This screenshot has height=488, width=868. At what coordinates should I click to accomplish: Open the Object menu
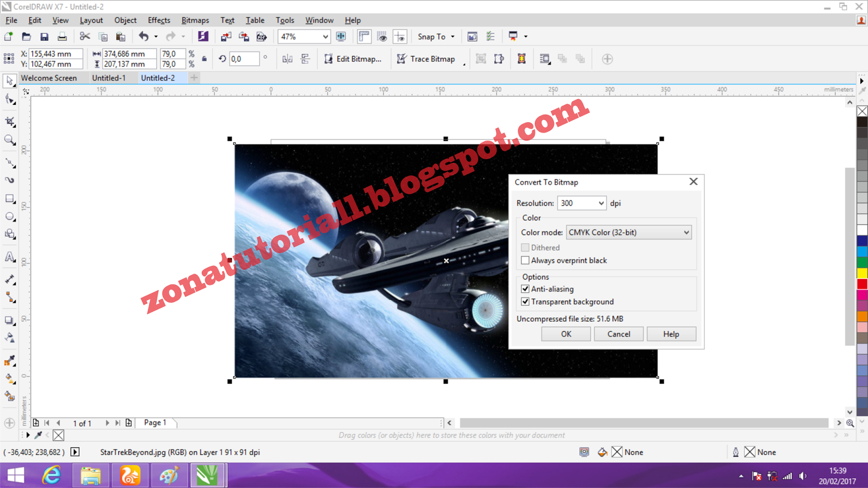pyautogui.click(x=125, y=20)
